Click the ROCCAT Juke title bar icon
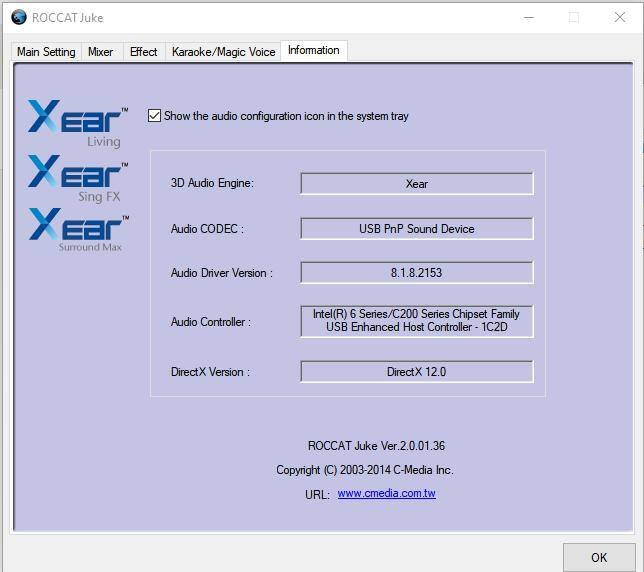Viewport: 644px width, 572px height. point(18,17)
